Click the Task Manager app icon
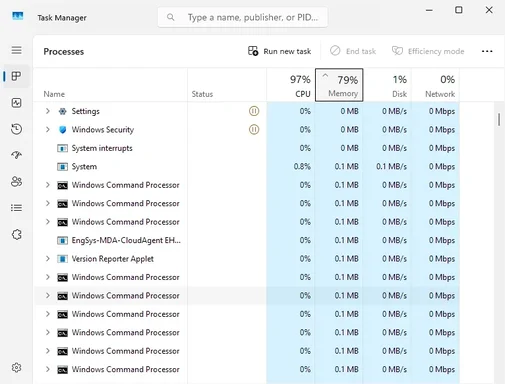 (18, 16)
